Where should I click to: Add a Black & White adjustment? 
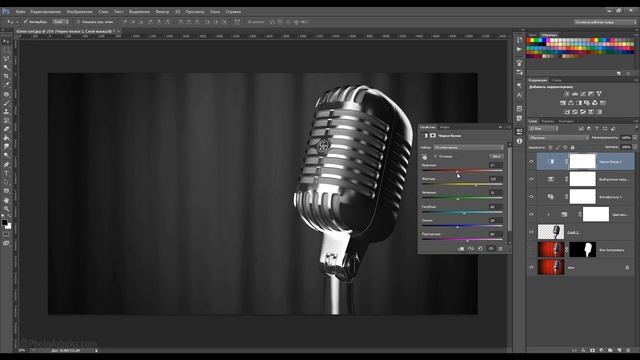(579, 103)
